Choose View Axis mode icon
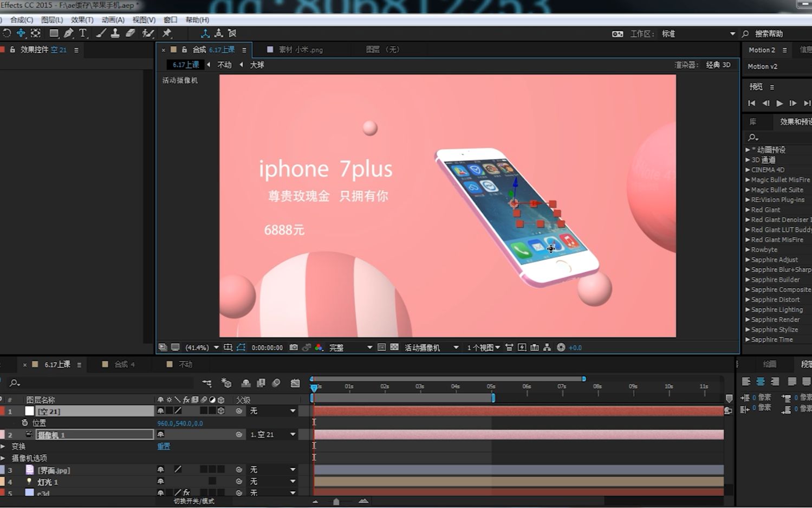The image size is (812, 508). pos(232,33)
